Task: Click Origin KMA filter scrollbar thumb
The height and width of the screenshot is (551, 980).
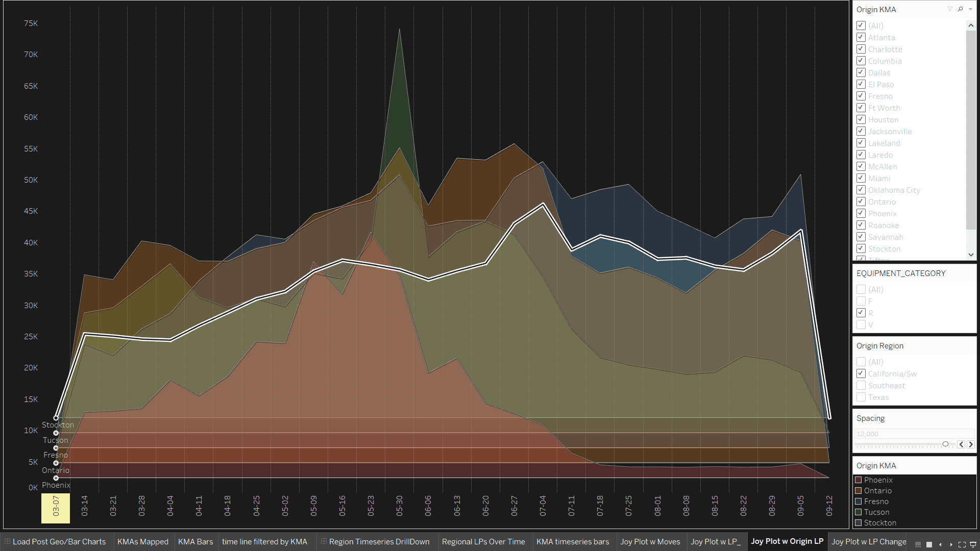Action: coord(971,130)
